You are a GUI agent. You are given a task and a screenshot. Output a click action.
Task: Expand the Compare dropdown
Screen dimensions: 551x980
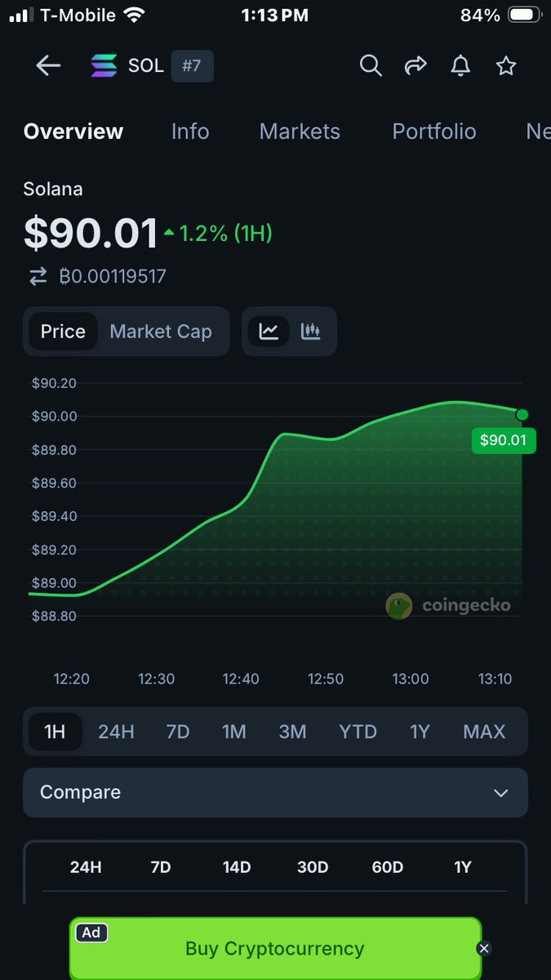pos(275,792)
